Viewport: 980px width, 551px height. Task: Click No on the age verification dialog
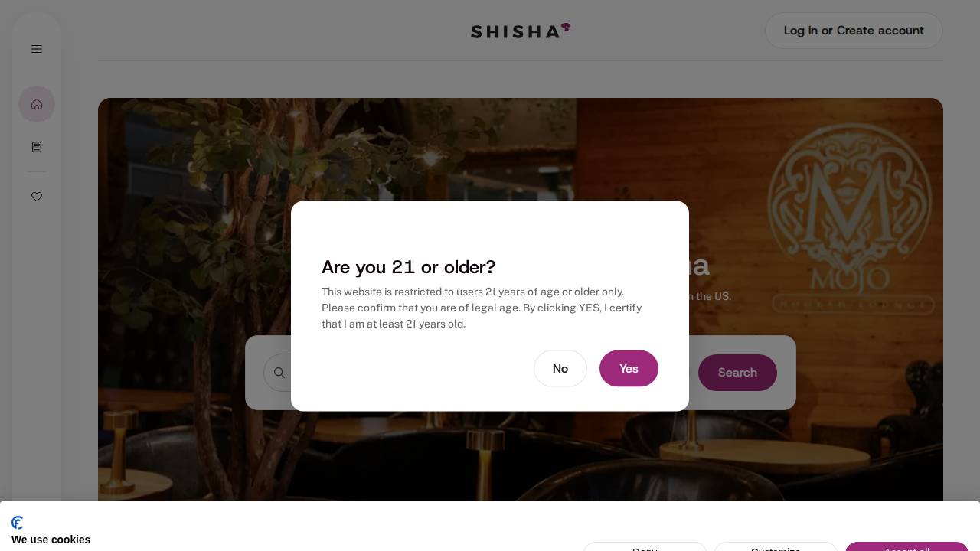[x=560, y=369]
